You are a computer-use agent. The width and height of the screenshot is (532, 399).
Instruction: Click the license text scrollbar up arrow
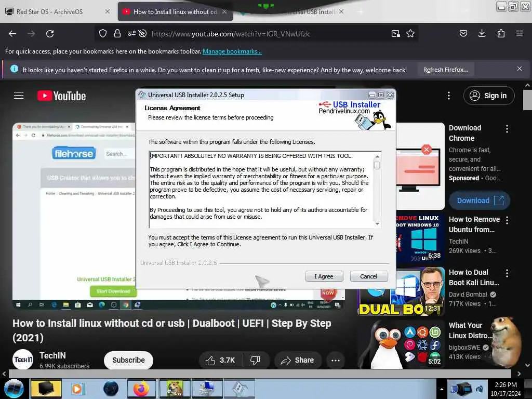[x=377, y=156]
